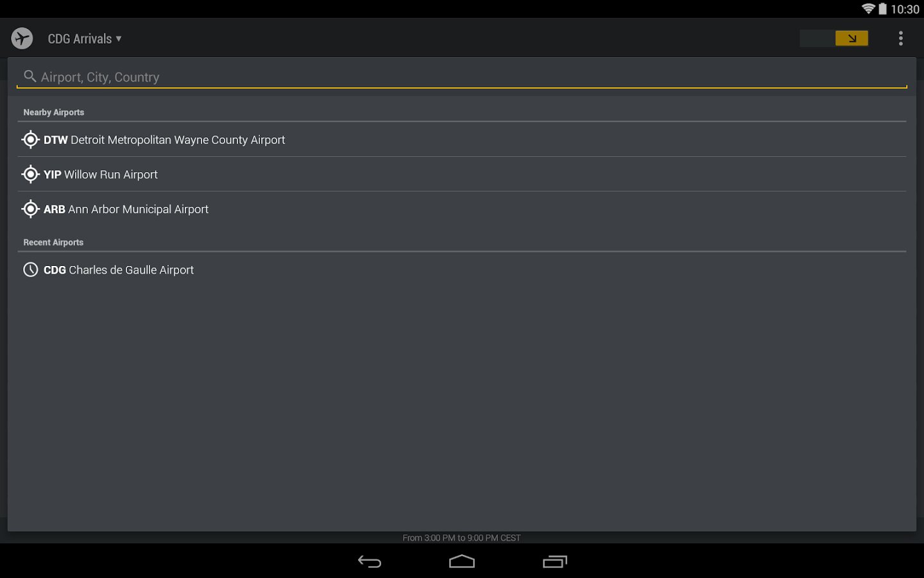Tap the Android back navigation button
The width and height of the screenshot is (924, 578).
click(370, 561)
